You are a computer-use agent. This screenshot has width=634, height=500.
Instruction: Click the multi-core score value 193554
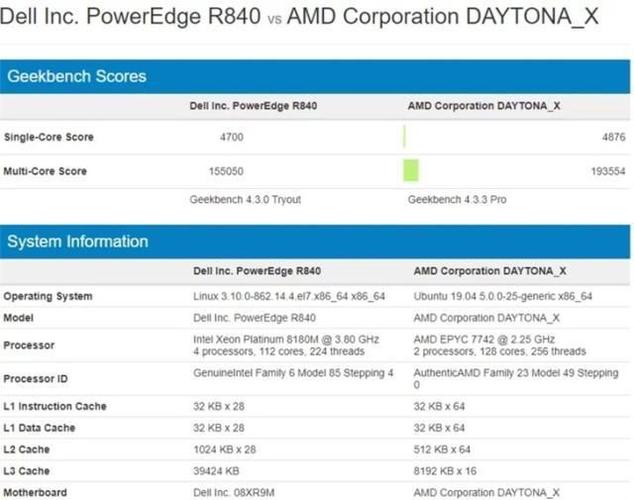click(x=608, y=171)
